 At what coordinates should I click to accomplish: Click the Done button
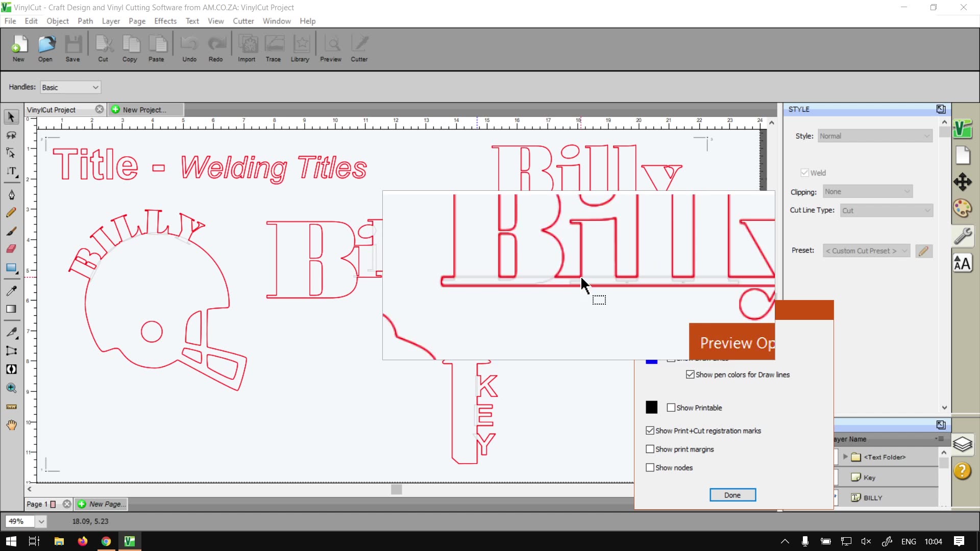pyautogui.click(x=732, y=495)
